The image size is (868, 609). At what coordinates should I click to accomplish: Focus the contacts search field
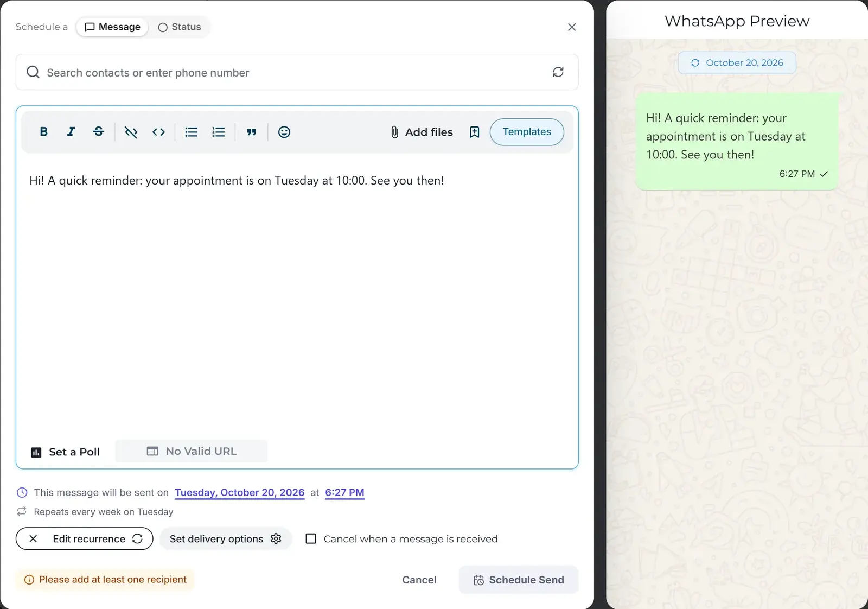[297, 72]
